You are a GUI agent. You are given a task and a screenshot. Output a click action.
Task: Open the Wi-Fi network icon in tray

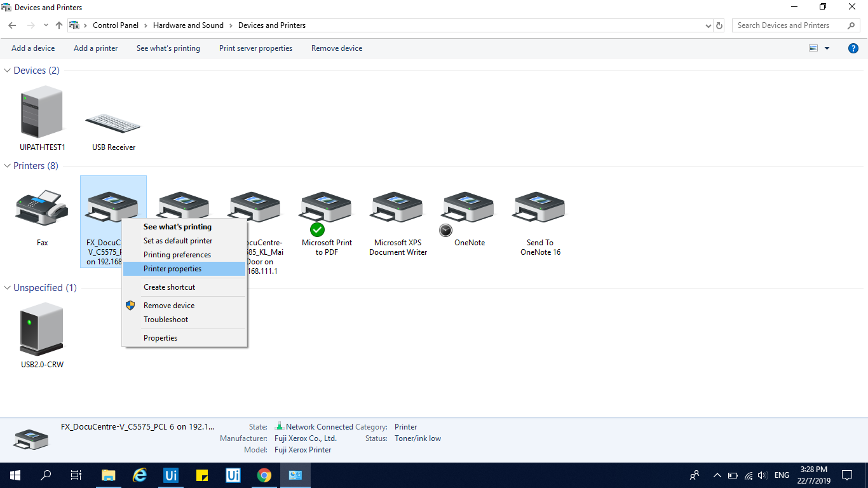pyautogui.click(x=749, y=475)
